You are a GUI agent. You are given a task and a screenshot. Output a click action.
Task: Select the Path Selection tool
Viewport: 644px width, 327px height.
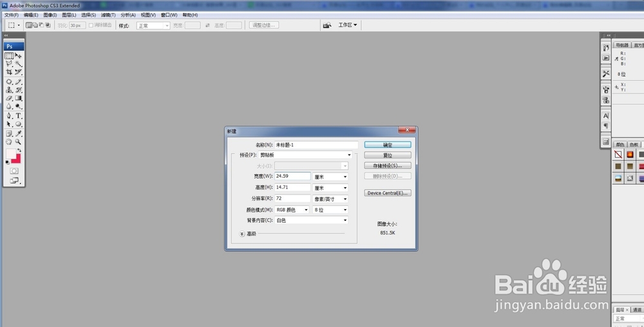coord(9,124)
